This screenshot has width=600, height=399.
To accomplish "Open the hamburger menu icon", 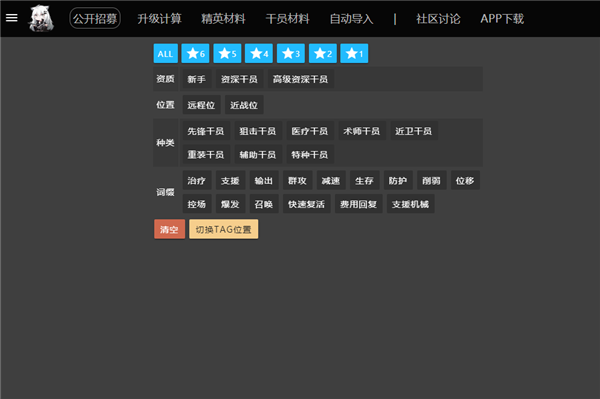I will click(11, 18).
